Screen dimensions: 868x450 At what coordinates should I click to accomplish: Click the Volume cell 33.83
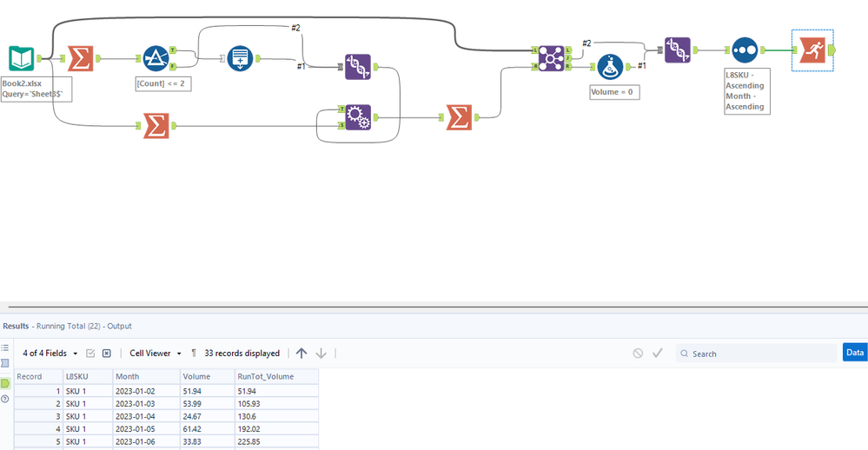click(x=207, y=441)
